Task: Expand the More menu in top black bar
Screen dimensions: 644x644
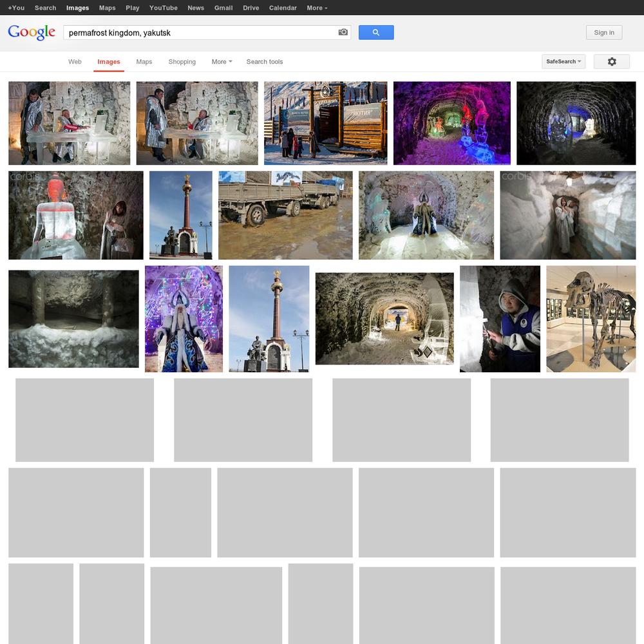Action: (317, 8)
